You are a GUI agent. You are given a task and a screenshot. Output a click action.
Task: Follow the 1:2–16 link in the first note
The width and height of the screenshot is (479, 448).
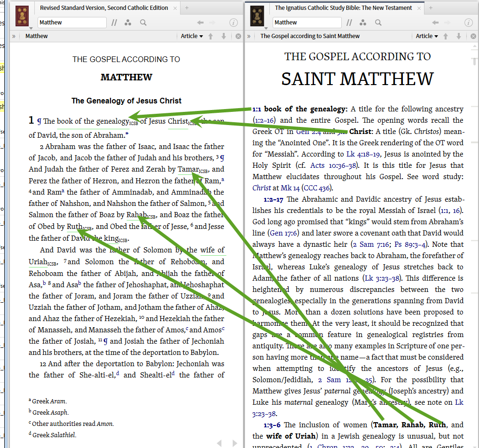point(264,120)
